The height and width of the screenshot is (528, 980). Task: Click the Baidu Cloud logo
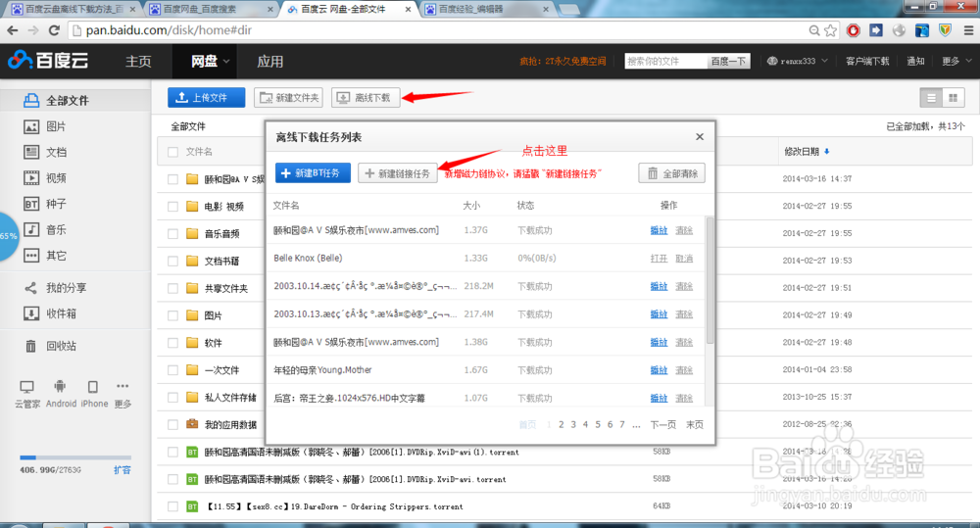[48, 60]
